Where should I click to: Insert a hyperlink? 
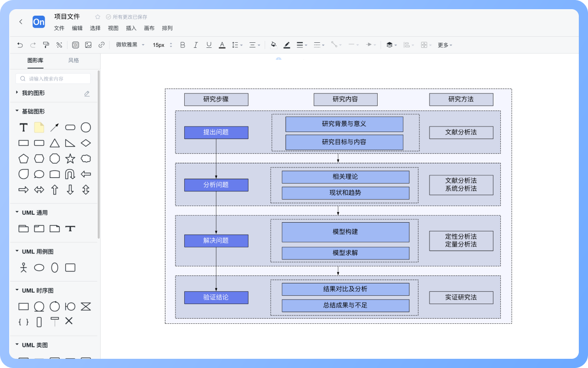tap(101, 45)
